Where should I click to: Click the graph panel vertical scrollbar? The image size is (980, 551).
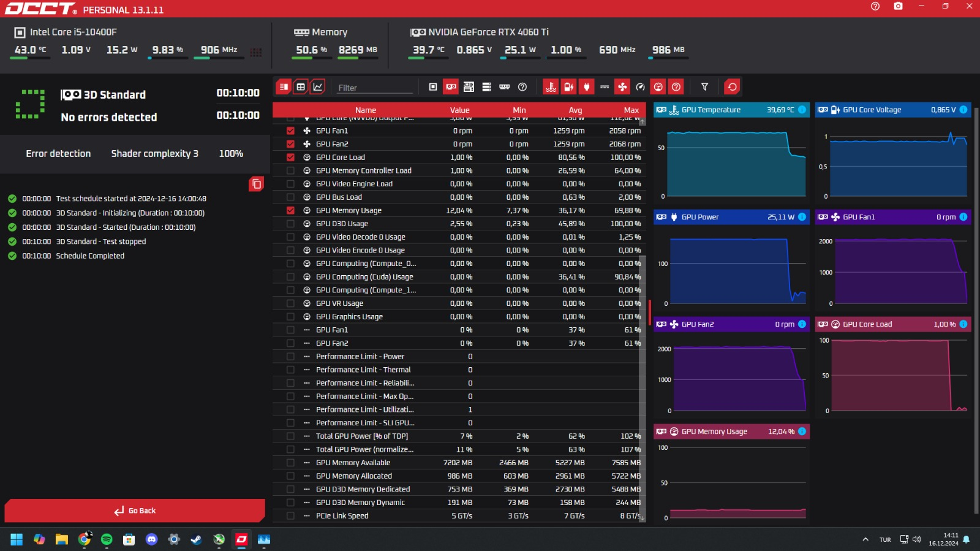pos(976,310)
